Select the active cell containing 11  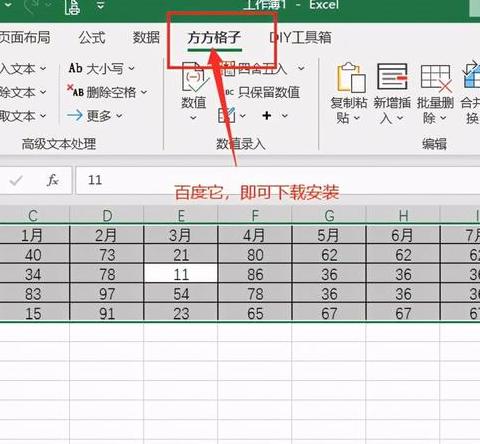[181, 274]
